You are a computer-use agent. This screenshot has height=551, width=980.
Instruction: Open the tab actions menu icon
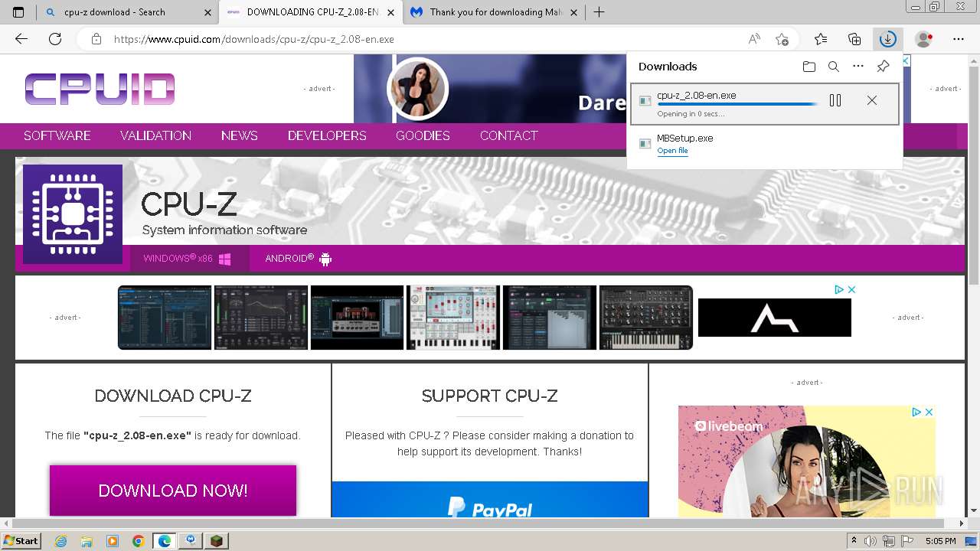(18, 12)
